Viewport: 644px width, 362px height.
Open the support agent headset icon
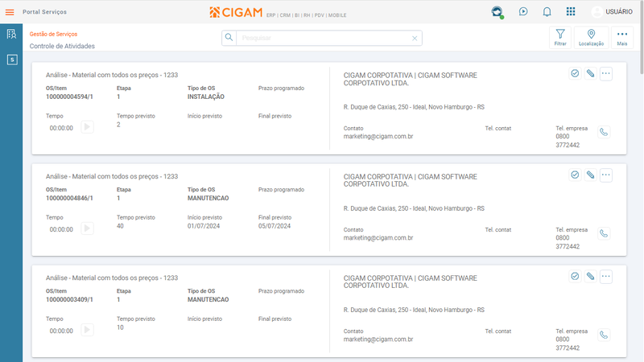[497, 12]
